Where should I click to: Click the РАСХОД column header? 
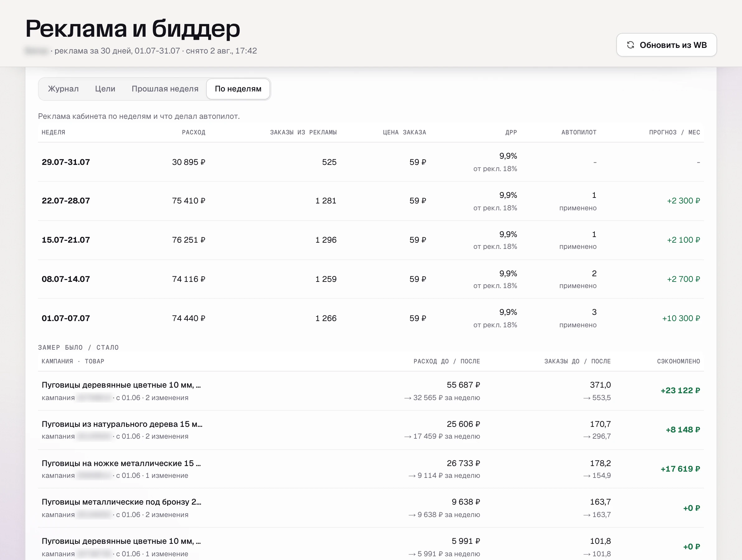tap(194, 133)
